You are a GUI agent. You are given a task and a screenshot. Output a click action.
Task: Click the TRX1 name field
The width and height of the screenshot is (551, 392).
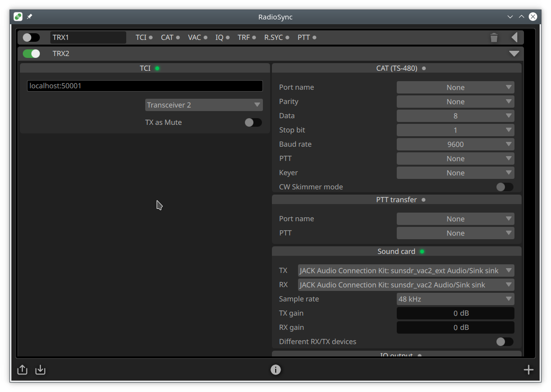(x=88, y=37)
